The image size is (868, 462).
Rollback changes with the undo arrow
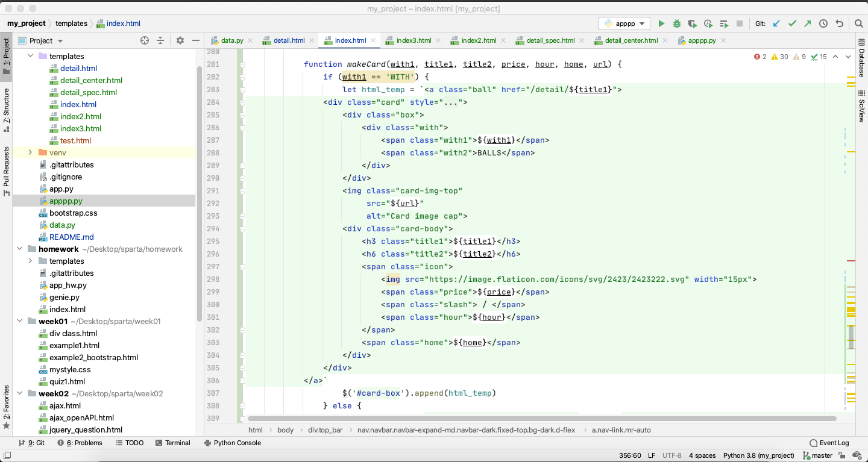coord(839,23)
